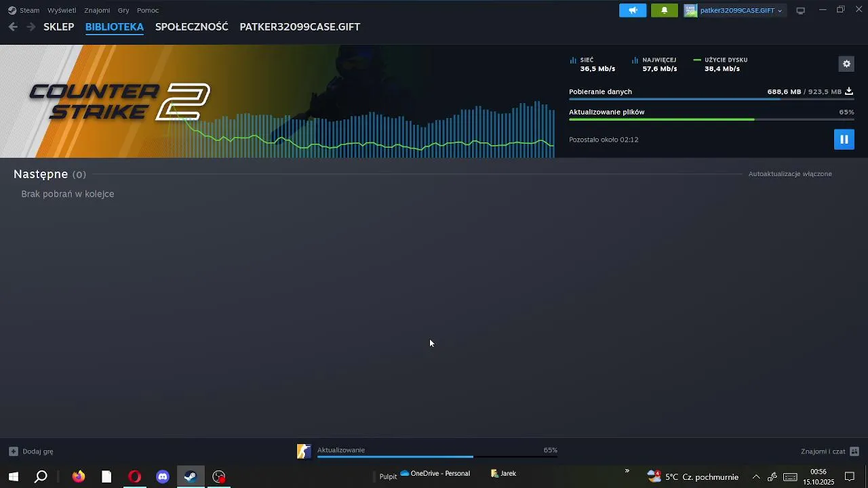Click the account avatar thumbnail

point(690,10)
